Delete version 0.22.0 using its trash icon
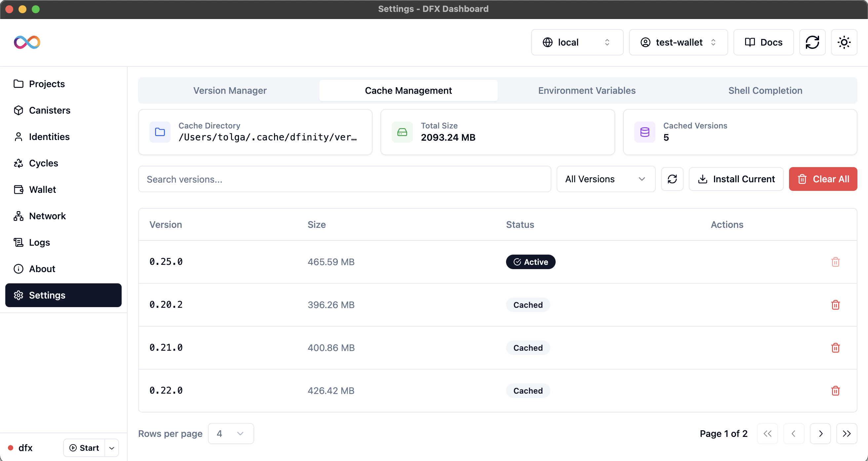 835,391
